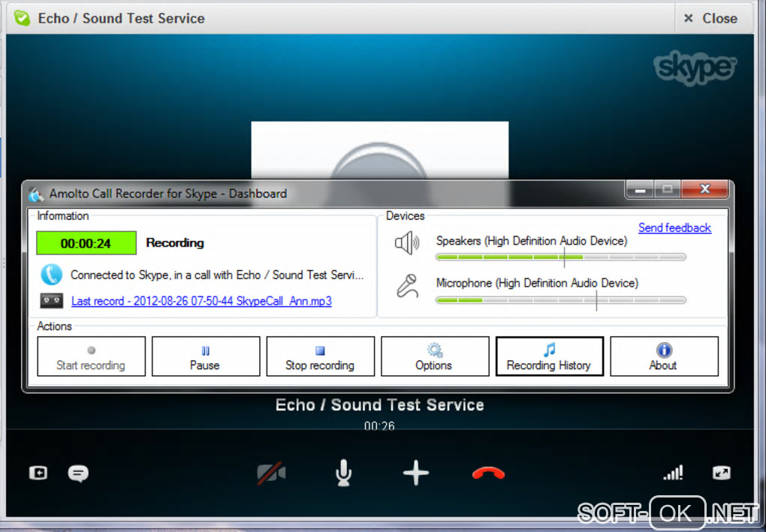766x532 pixels.
Task: Add participants with the plus icon
Action: coord(416,473)
